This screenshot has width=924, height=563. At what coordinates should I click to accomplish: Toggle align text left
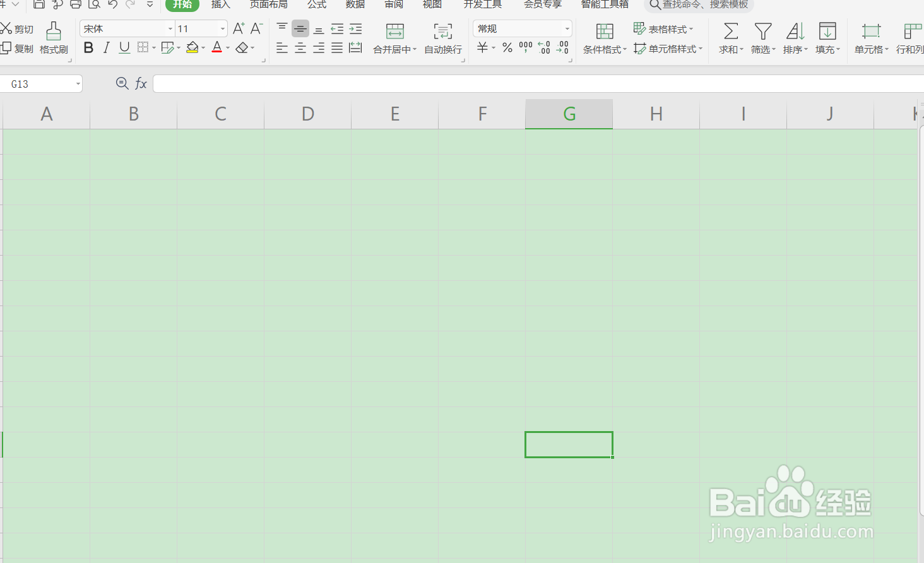click(282, 48)
